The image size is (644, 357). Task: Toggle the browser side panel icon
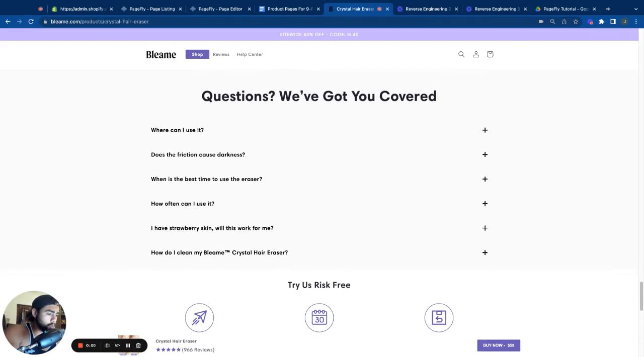pos(613,22)
